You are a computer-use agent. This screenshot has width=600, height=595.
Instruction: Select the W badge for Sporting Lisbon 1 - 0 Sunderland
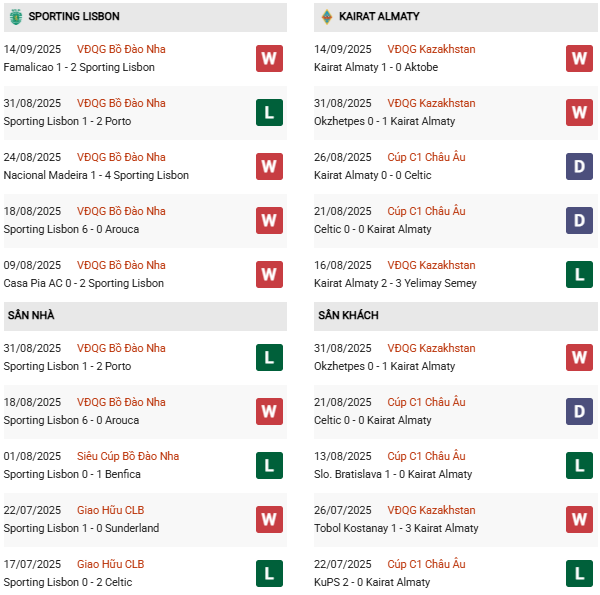point(269,519)
